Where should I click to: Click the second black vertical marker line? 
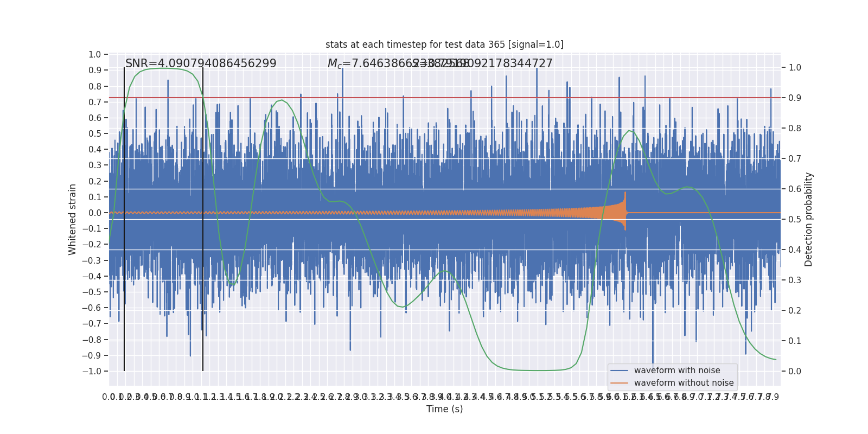pyautogui.click(x=203, y=219)
